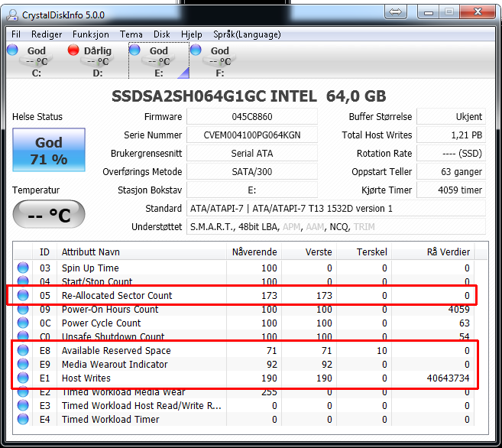The width and height of the screenshot is (502, 448).
Task: Click status orb of Re-Allocated Sector Count row
Action: [x=23, y=295]
